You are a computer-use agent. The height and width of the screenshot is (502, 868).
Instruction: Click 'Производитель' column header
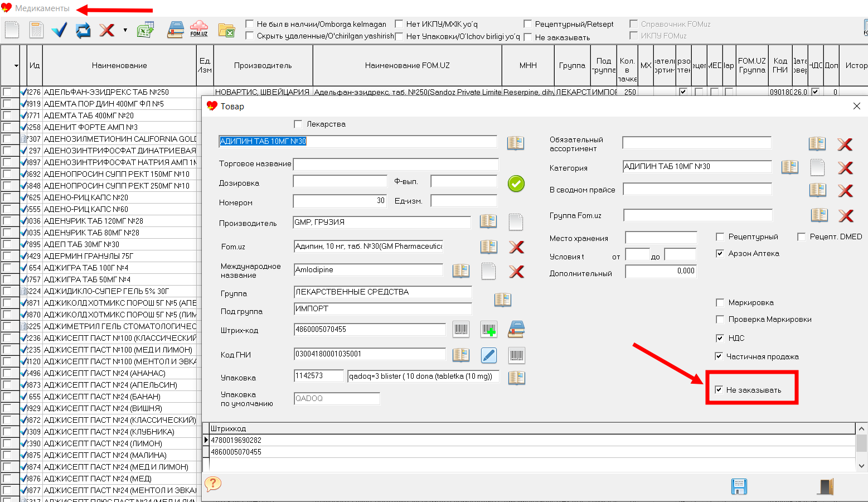263,65
